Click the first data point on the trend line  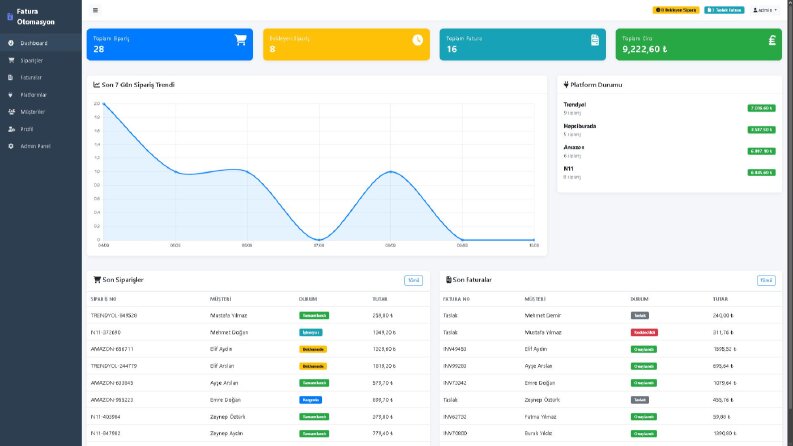tap(104, 104)
